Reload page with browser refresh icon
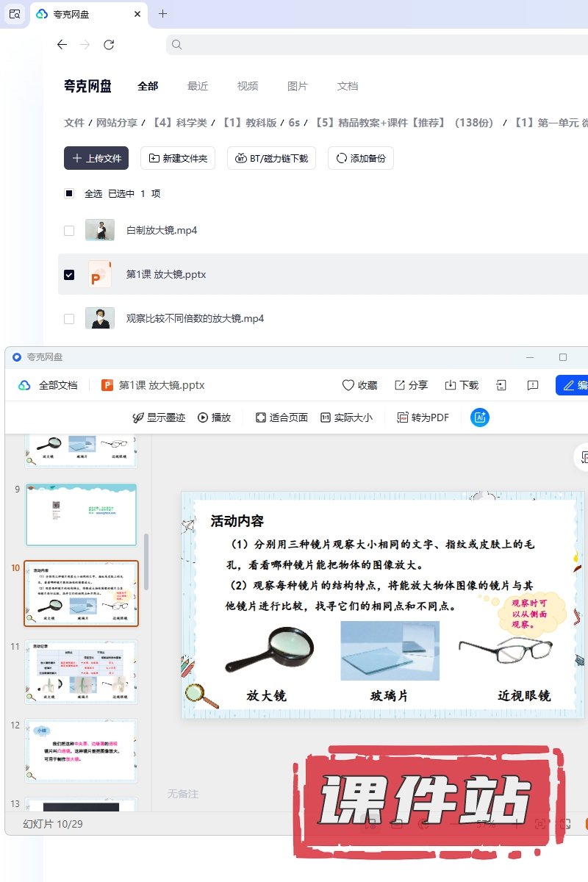Image resolution: width=588 pixels, height=882 pixels. coord(109,45)
